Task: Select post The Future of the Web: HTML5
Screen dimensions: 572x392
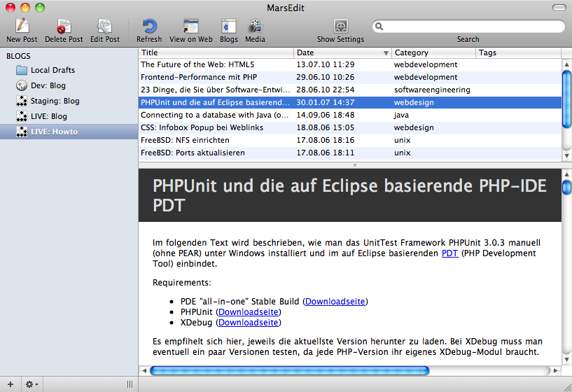Action: [x=350, y=64]
